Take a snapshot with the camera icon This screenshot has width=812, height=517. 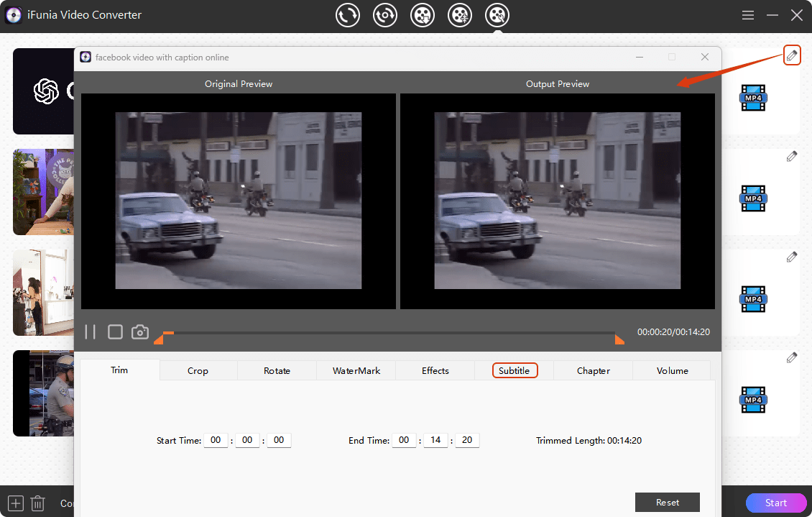(140, 331)
